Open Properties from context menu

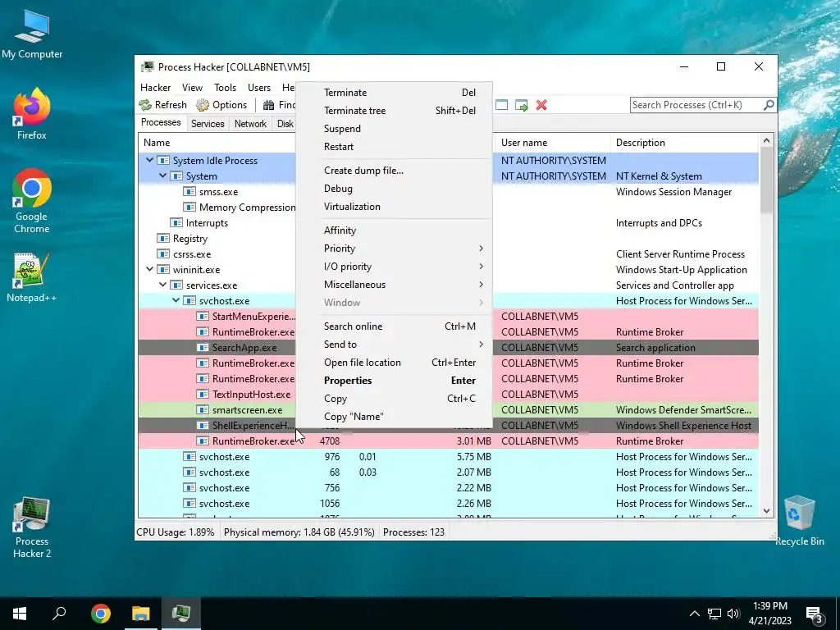point(395,381)
